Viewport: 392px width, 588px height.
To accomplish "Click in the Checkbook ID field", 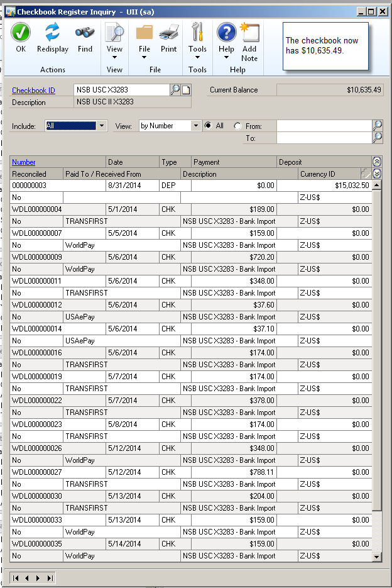I will tap(121, 90).
